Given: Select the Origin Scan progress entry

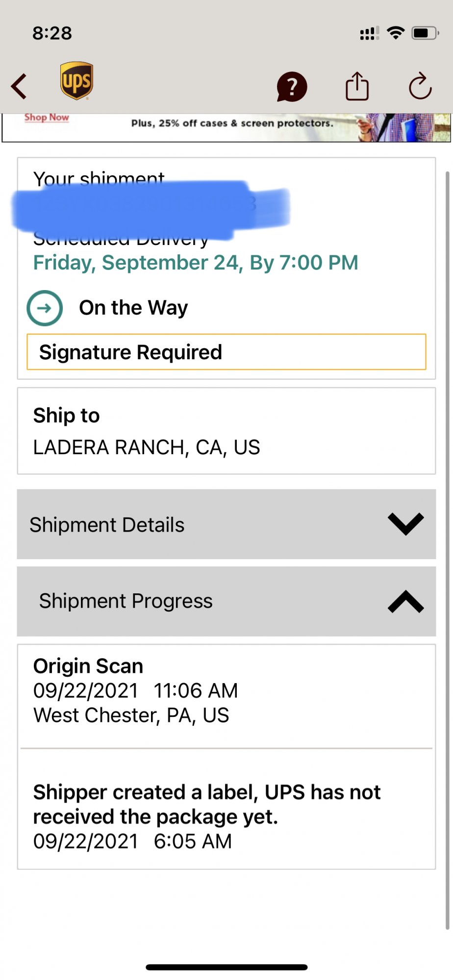Looking at the screenshot, I should pyautogui.click(x=226, y=691).
